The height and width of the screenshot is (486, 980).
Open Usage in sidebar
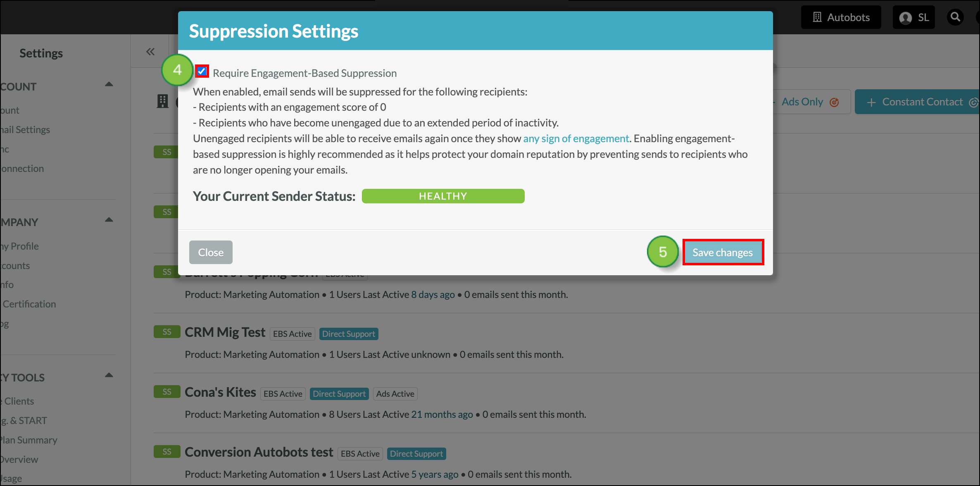(11, 479)
